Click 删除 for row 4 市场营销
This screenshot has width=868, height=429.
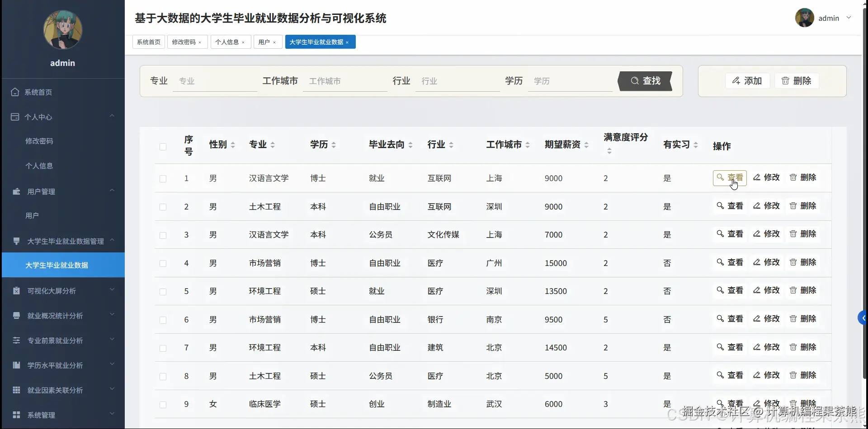tap(803, 262)
